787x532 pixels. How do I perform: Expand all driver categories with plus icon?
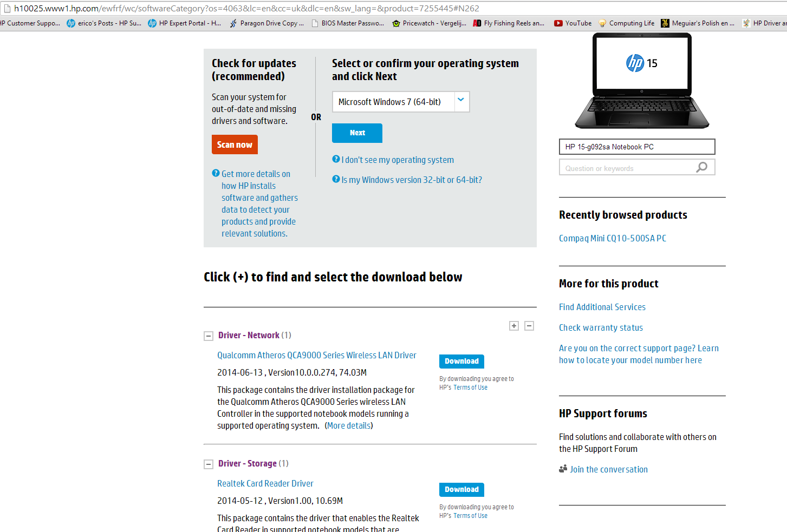514,326
